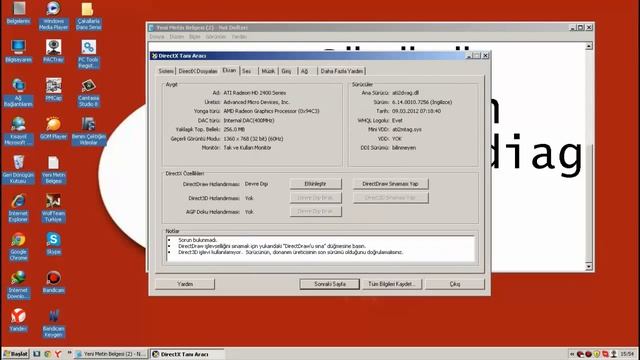Image resolution: width=640 pixels, height=360 pixels.
Task: Open the Yeni Metin Belgesi desktop icon
Action: pos(53,169)
